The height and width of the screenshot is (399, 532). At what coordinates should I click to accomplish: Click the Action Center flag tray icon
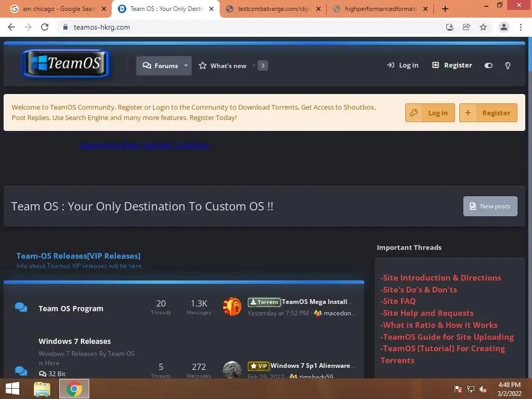pos(458,389)
